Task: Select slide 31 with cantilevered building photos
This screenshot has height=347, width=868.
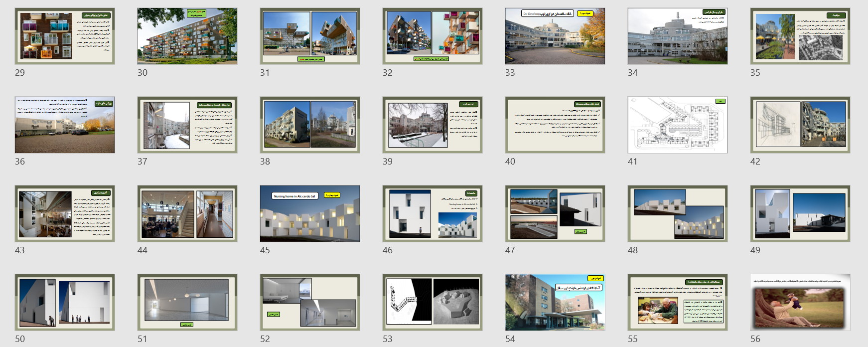Action: point(310,36)
